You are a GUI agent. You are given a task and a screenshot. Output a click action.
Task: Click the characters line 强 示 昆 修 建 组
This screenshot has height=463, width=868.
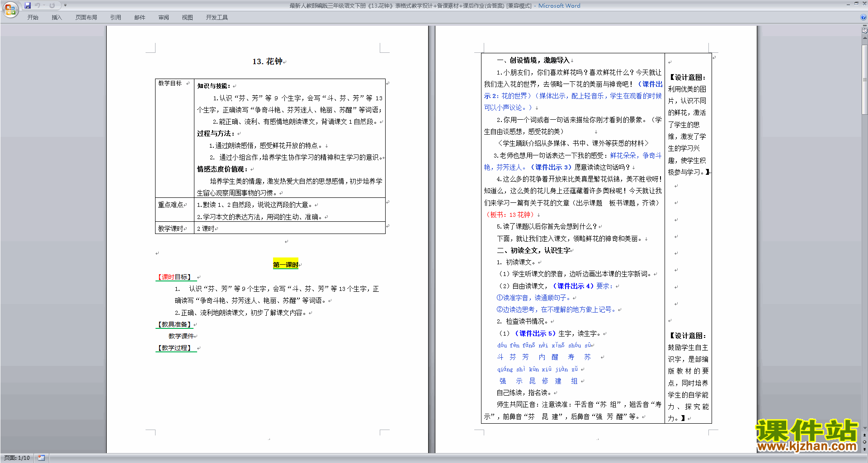tap(538, 381)
